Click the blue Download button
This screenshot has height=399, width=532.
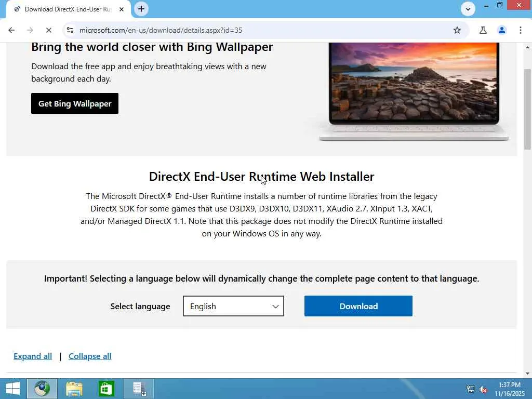(x=358, y=306)
